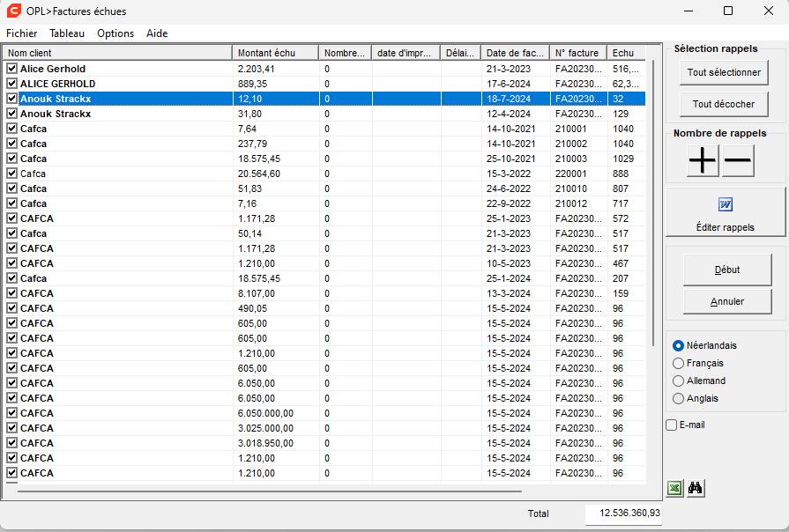The width and height of the screenshot is (789, 532).
Task: Select the CAFCA row with amount 6.050.000,00
Action: pos(324,413)
